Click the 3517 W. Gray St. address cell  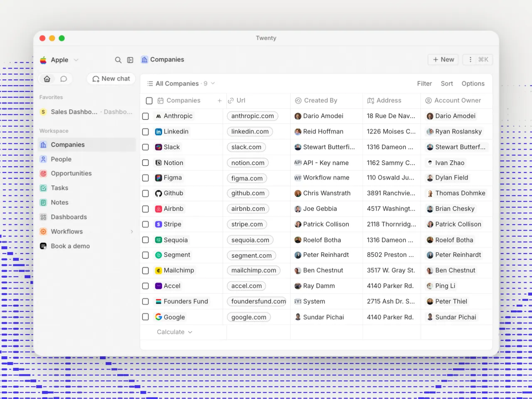[x=391, y=271]
